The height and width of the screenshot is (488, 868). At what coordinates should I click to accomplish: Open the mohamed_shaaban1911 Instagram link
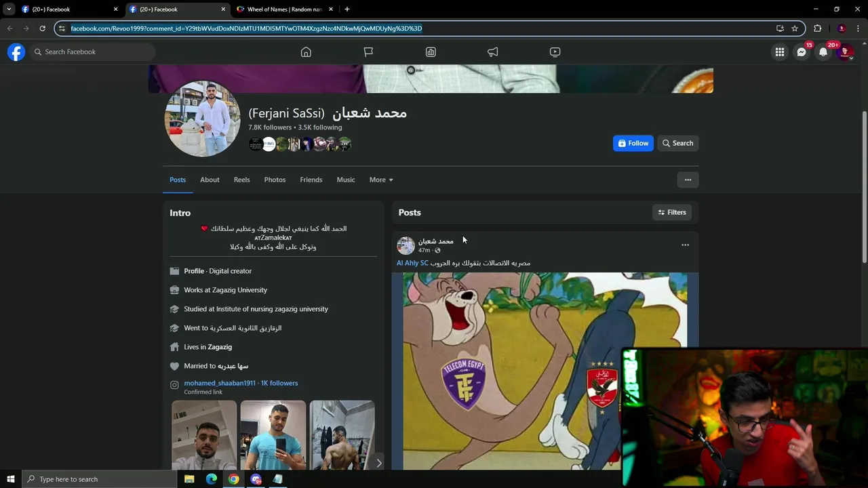pyautogui.click(x=220, y=383)
